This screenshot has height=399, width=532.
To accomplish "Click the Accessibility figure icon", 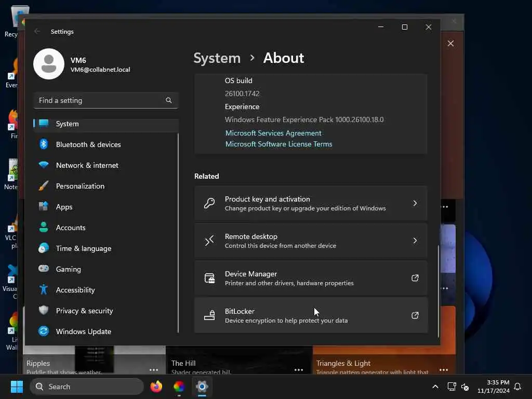I will 44,289.
